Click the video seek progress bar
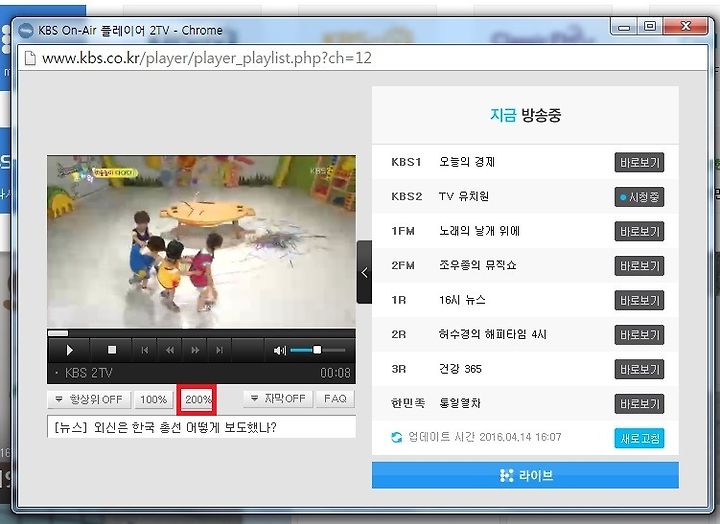This screenshot has width=720, height=524. (x=201, y=333)
